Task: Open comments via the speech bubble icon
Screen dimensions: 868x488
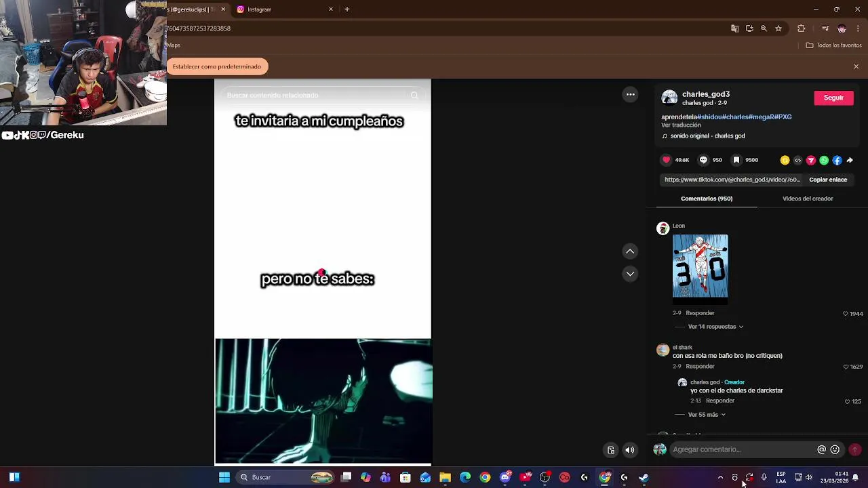Action: pyautogui.click(x=703, y=160)
